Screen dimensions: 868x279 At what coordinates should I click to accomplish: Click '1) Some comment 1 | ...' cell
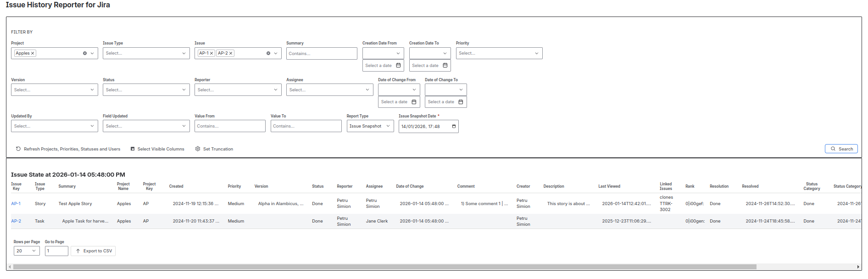(x=484, y=204)
